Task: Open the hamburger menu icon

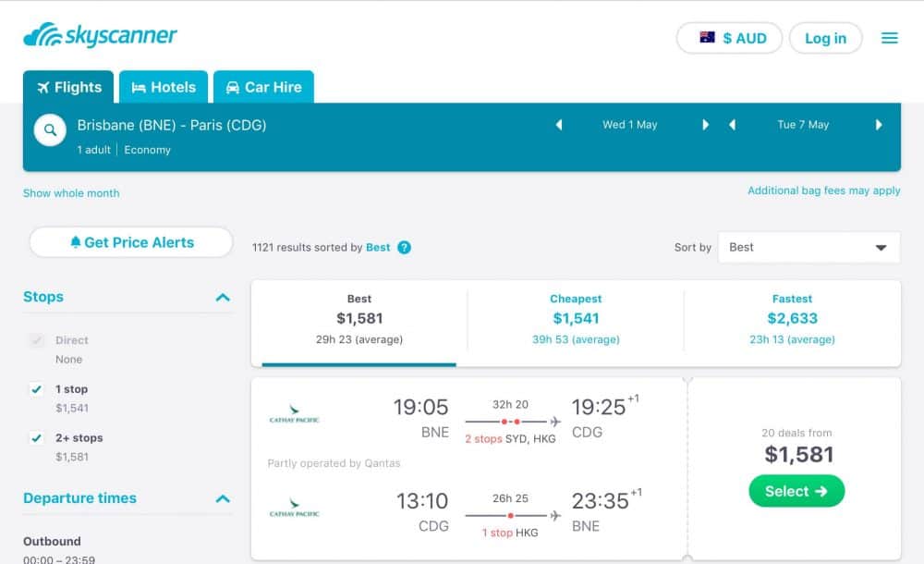Action: pos(889,38)
